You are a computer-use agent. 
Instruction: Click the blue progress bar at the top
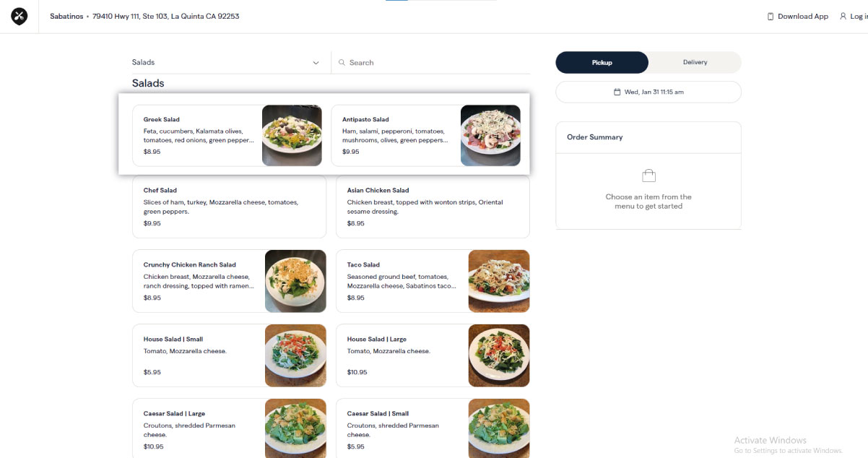tap(397, 2)
